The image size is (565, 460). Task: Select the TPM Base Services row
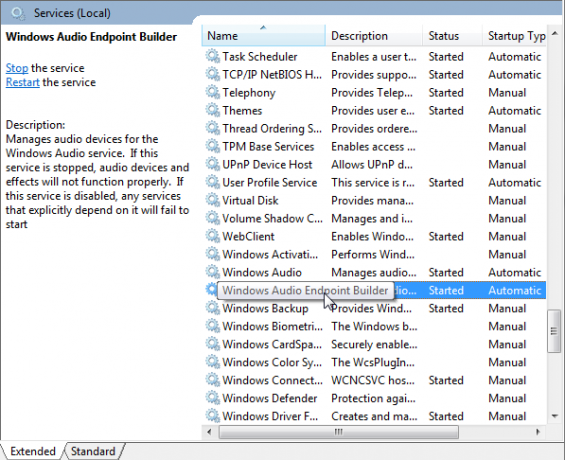tap(375, 147)
